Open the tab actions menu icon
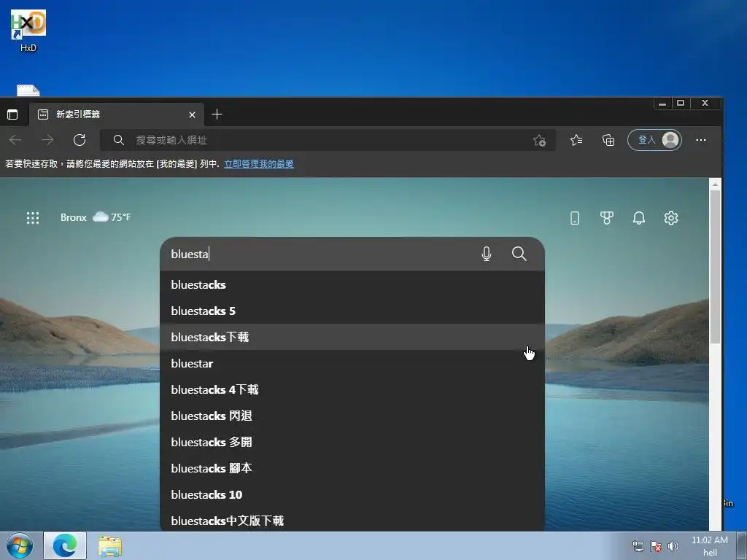Image resolution: width=747 pixels, height=560 pixels. coord(12,114)
